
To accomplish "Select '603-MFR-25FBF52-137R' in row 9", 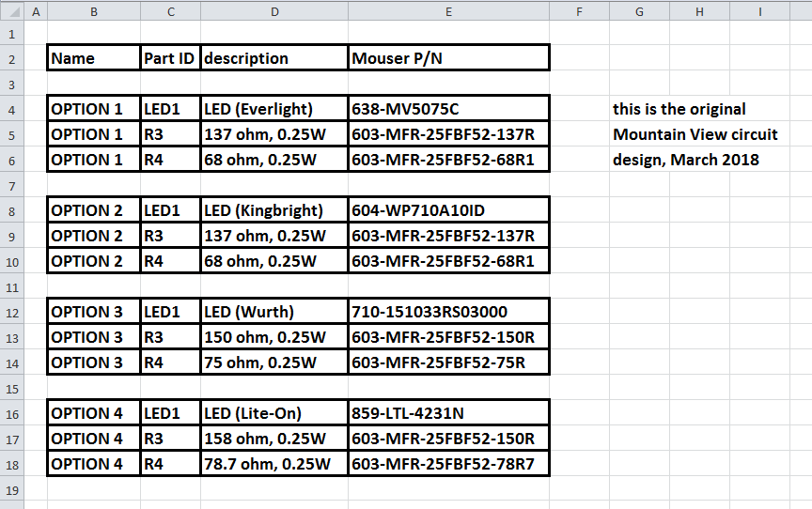I will (x=448, y=236).
